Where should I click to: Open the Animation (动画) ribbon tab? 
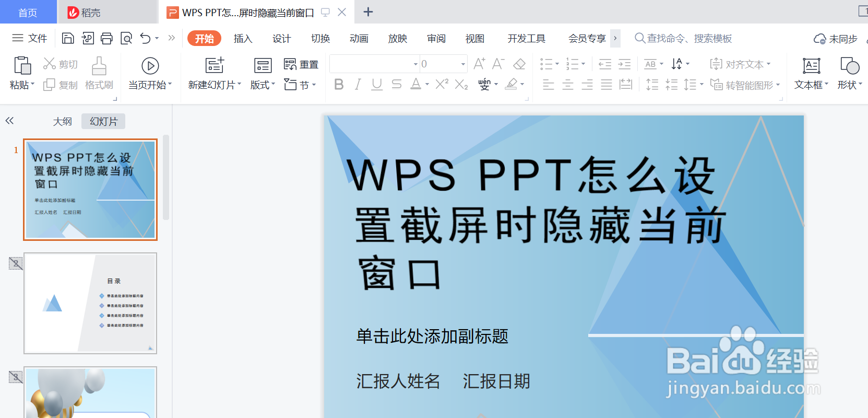[359, 39]
